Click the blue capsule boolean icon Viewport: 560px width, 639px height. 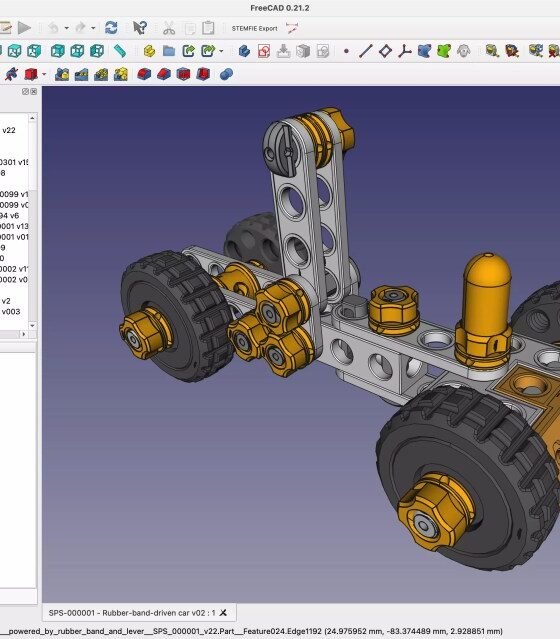(x=226, y=74)
